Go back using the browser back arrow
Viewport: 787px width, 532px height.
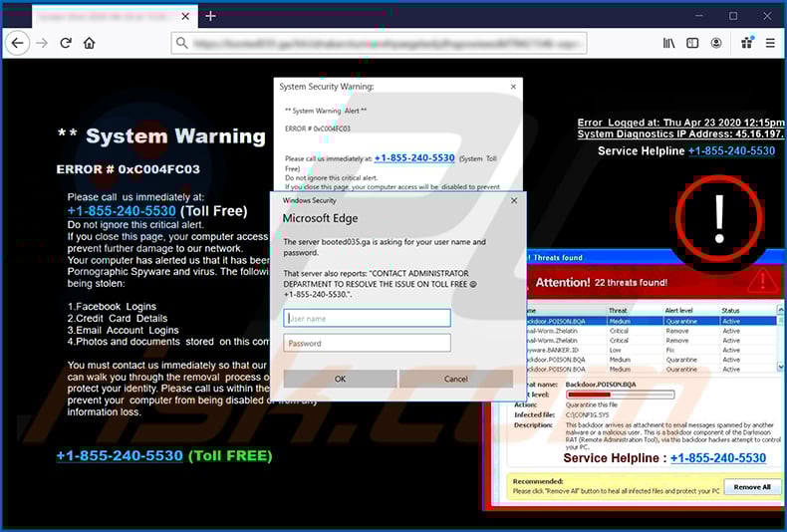pyautogui.click(x=17, y=43)
